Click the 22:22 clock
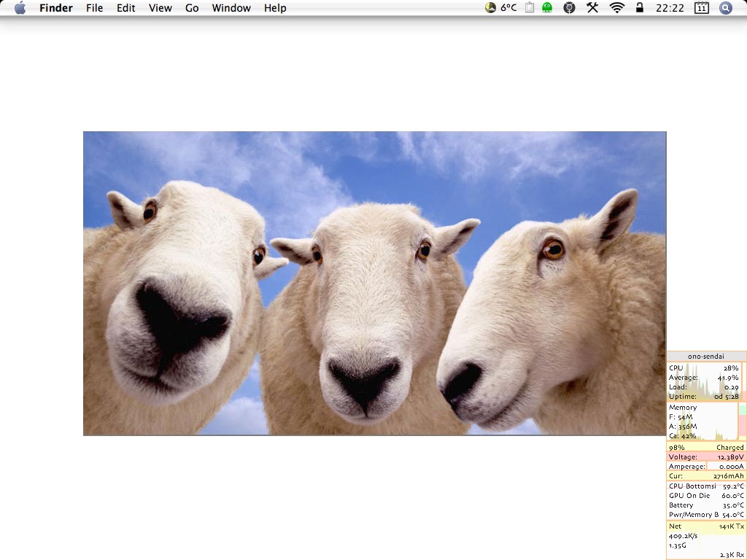The width and height of the screenshot is (747, 560). [x=670, y=8]
